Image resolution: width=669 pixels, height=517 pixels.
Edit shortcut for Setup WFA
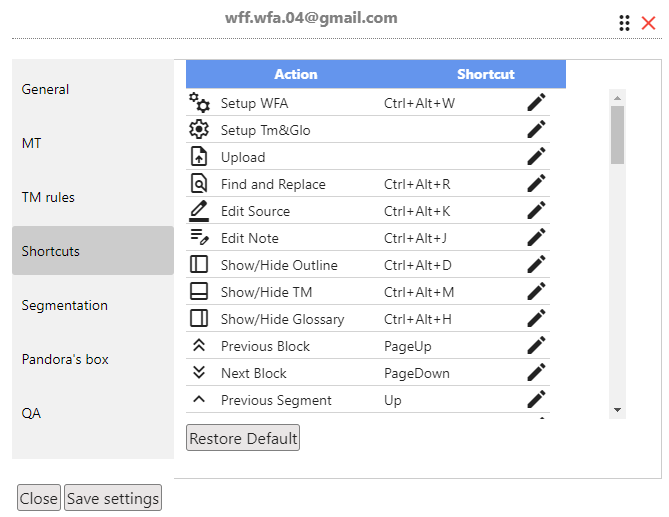[536, 102]
